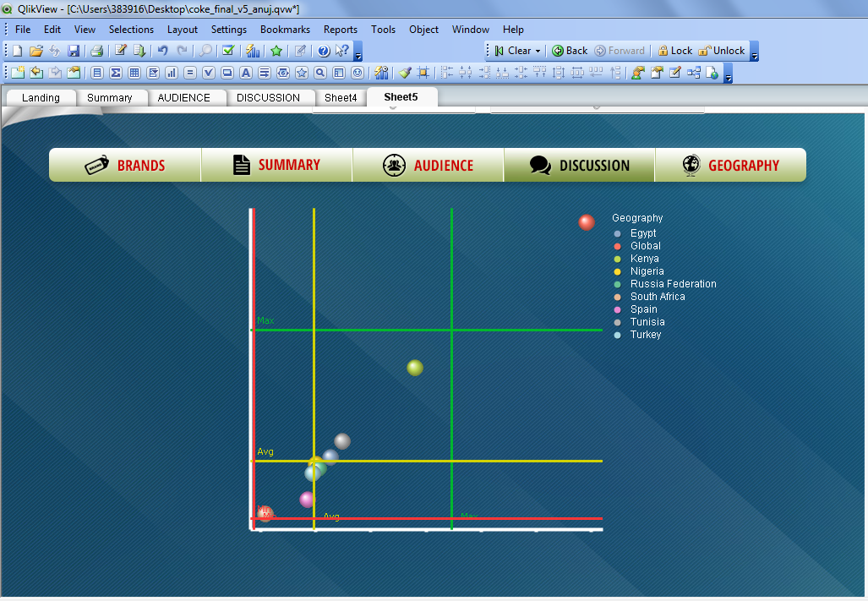
Task: Select the green Kenya bubble on chart
Action: point(415,368)
